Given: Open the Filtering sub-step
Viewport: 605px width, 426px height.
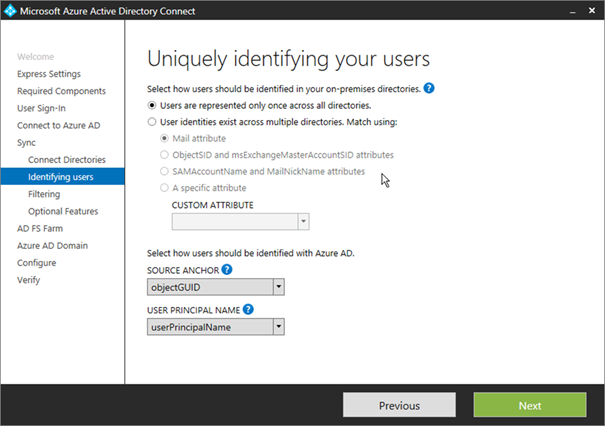Looking at the screenshot, I should click(x=44, y=194).
